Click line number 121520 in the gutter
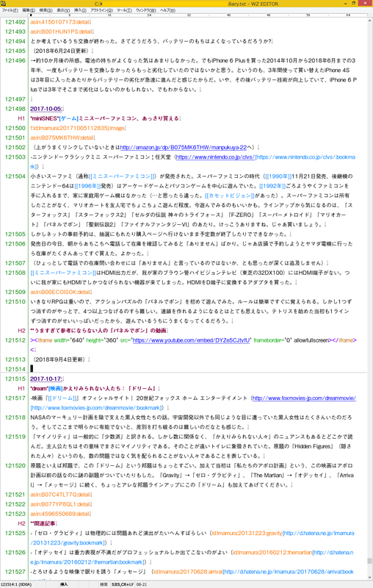373x588 pixels. (15, 466)
